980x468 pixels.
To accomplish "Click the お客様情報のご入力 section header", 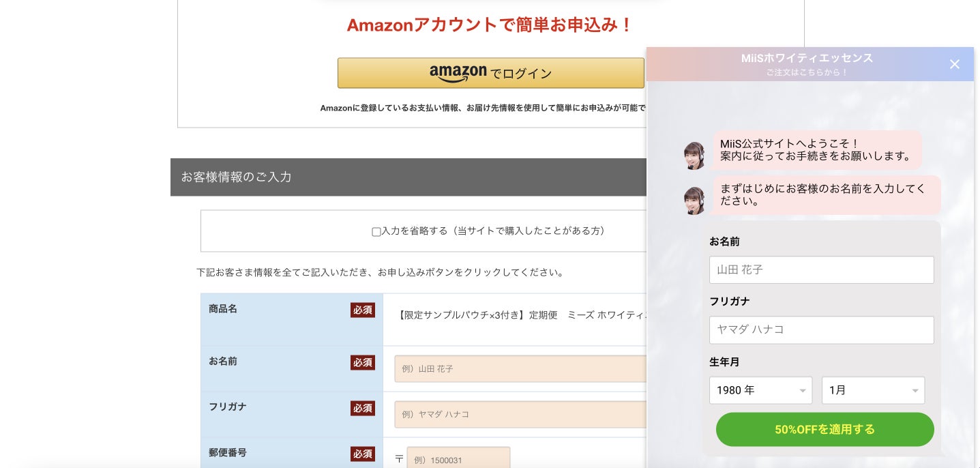I will click(236, 177).
